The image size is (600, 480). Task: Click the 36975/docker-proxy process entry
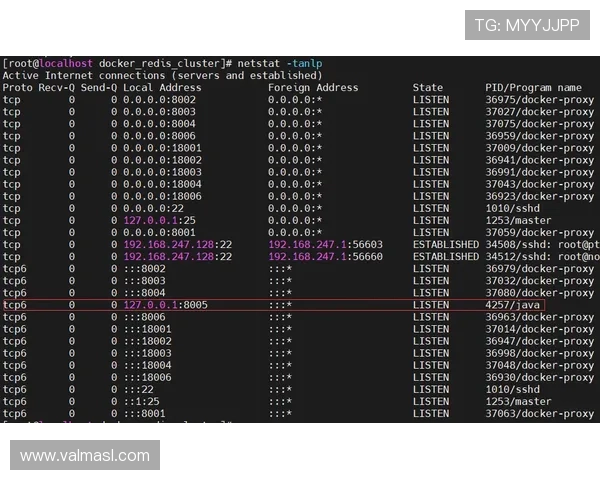539,100
